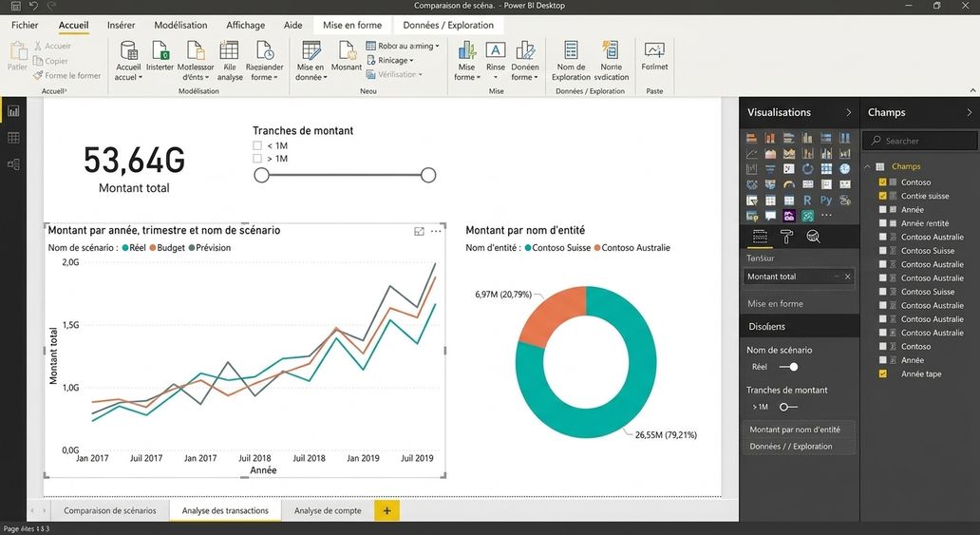Select the Python visual icon
The height and width of the screenshot is (535, 980).
pyautogui.click(x=826, y=201)
